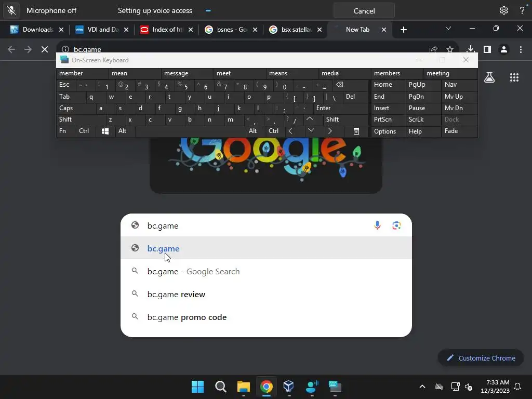The image size is (532, 399).
Task: Open On-Screen Keyboard taskbar icon
Action: [x=335, y=387]
